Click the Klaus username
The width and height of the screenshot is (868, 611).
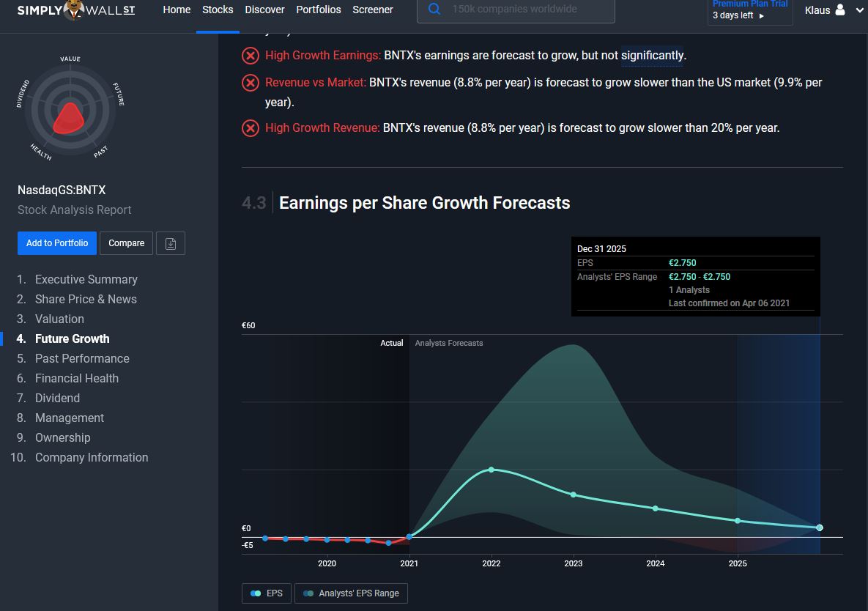(817, 10)
